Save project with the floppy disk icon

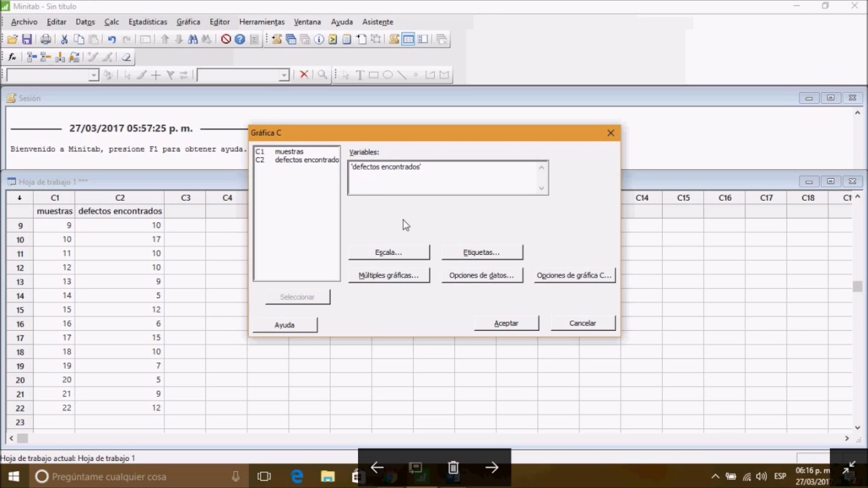27,39
